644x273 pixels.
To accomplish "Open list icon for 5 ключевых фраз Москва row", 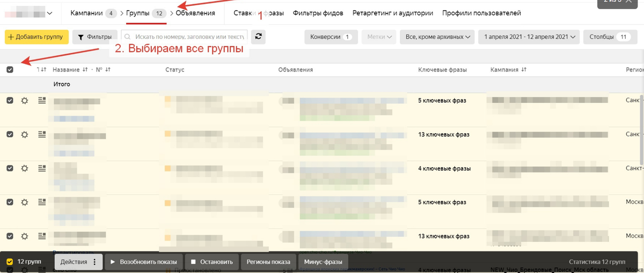I will [42, 202].
